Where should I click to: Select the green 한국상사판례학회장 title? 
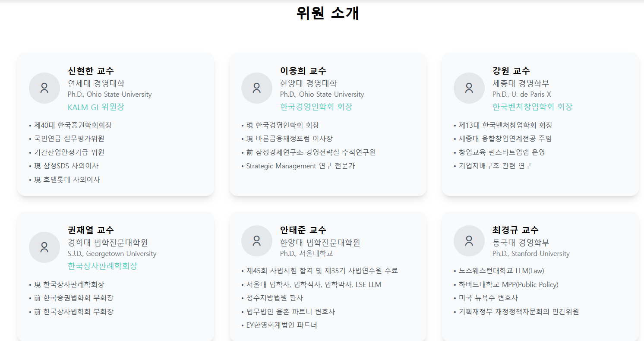click(103, 266)
